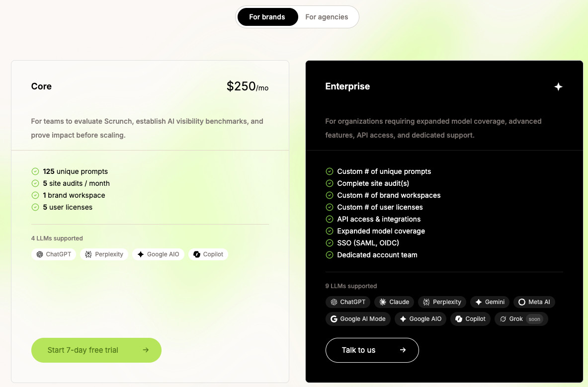The width and height of the screenshot is (588, 387).
Task: Click checkmark beside API access & integrations
Action: point(329,219)
